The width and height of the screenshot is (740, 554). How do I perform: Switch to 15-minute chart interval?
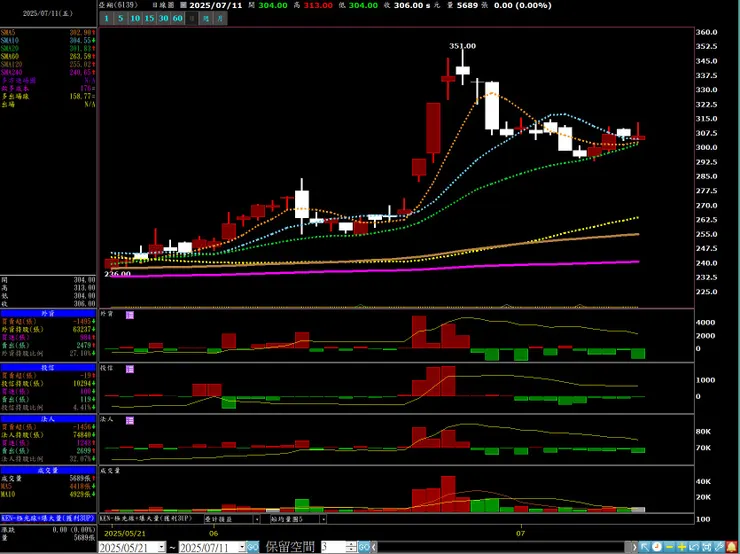click(x=149, y=18)
